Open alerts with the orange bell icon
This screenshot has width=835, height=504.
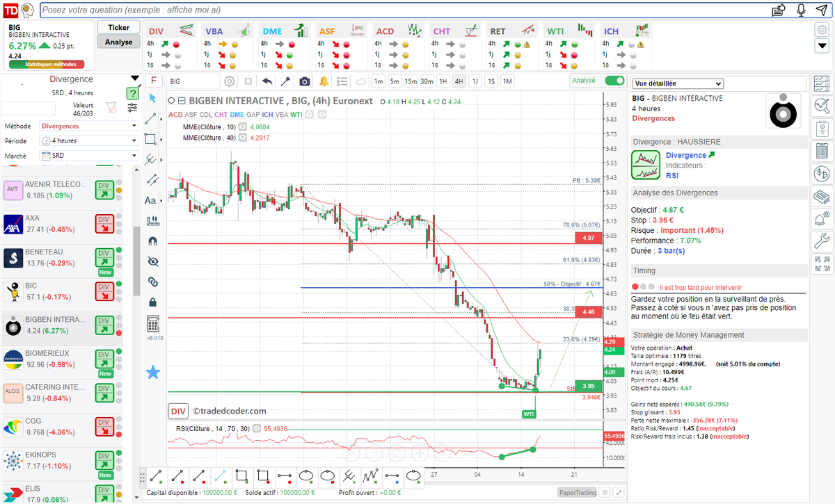click(x=324, y=81)
